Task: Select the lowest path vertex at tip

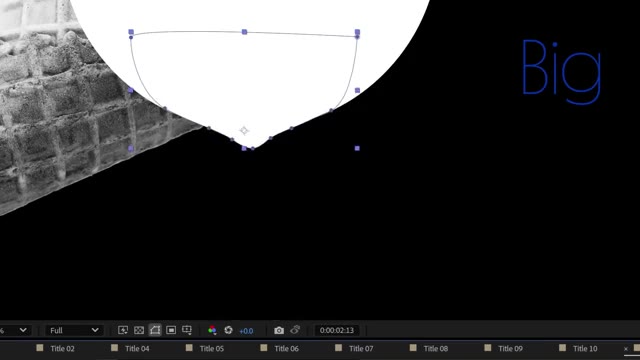Action: click(x=253, y=149)
